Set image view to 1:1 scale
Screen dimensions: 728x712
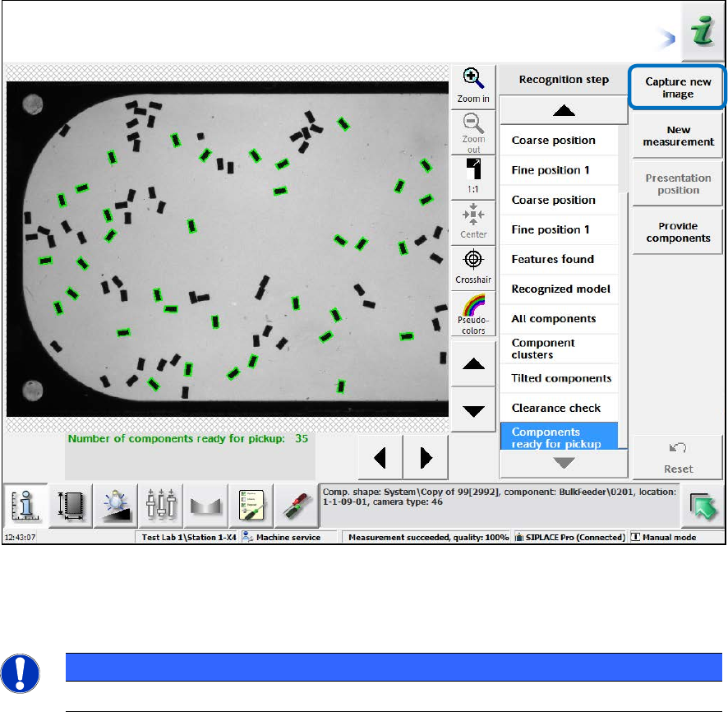[473, 177]
